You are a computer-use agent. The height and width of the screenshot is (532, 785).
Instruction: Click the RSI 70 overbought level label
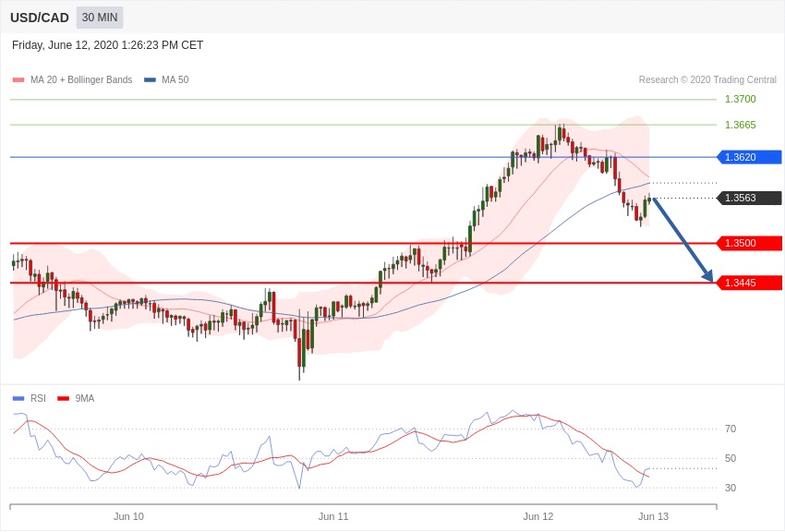[731, 429]
